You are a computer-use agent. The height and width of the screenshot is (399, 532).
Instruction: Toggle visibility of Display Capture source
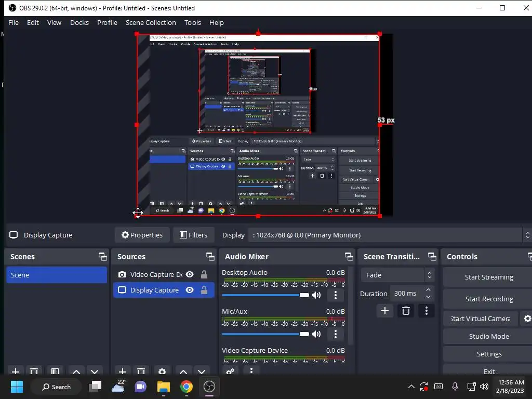tap(190, 290)
